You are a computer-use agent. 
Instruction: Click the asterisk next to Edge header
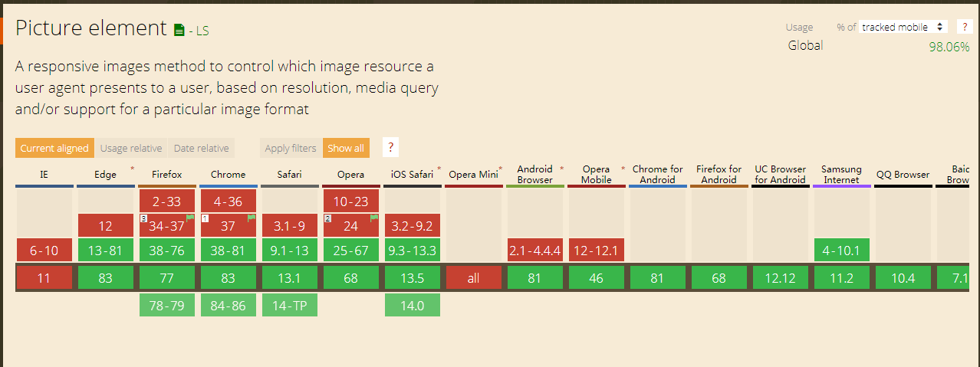tap(132, 169)
